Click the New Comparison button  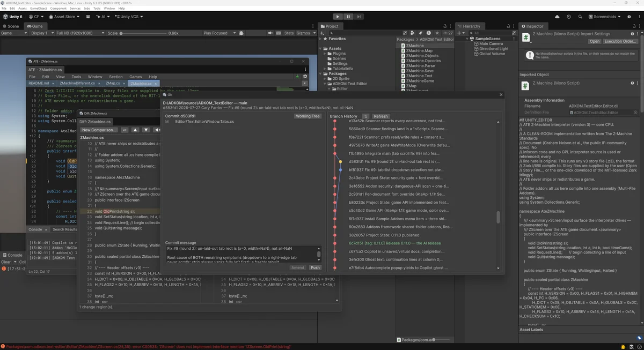pyautogui.click(x=99, y=130)
